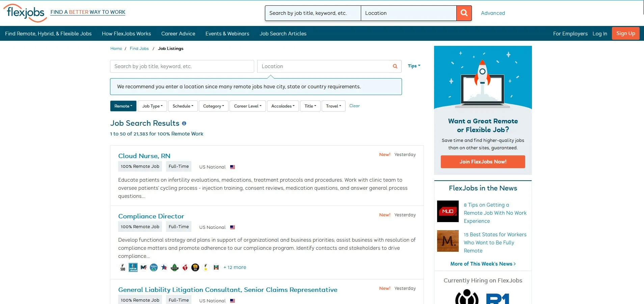Screen dimensions: 644x304
Task: Click the green and orange H badge
Action: point(216,268)
